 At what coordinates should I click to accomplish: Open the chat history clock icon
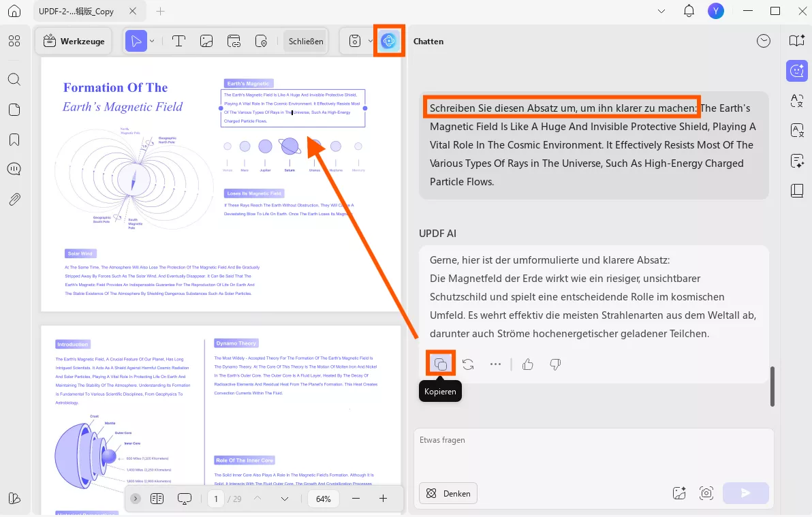point(764,41)
